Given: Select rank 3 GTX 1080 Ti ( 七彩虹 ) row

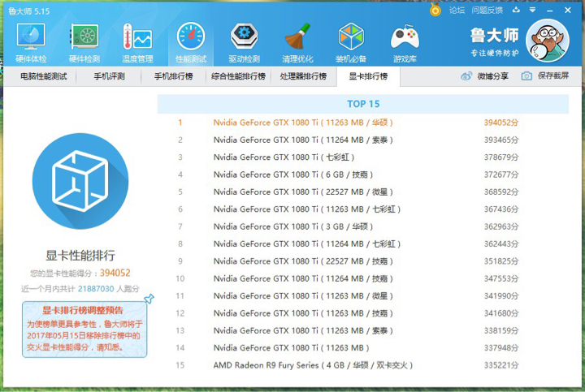Looking at the screenshot, I should click(363, 157).
